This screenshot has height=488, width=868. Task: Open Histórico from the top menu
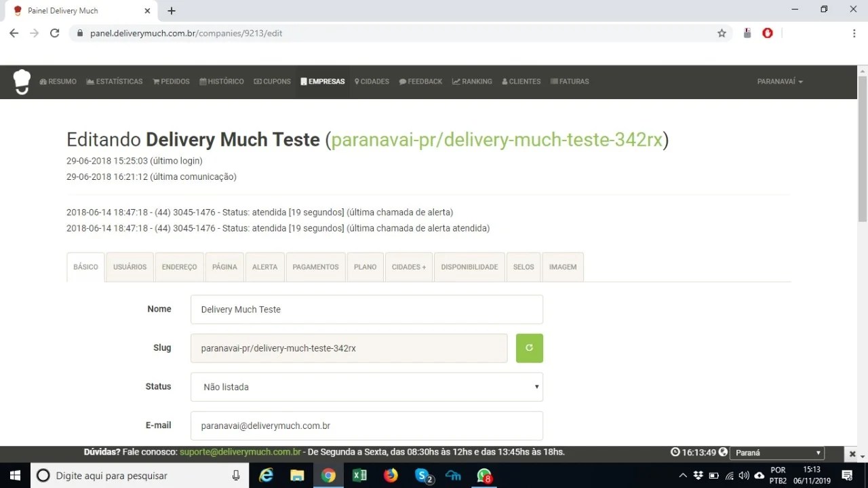[222, 81]
